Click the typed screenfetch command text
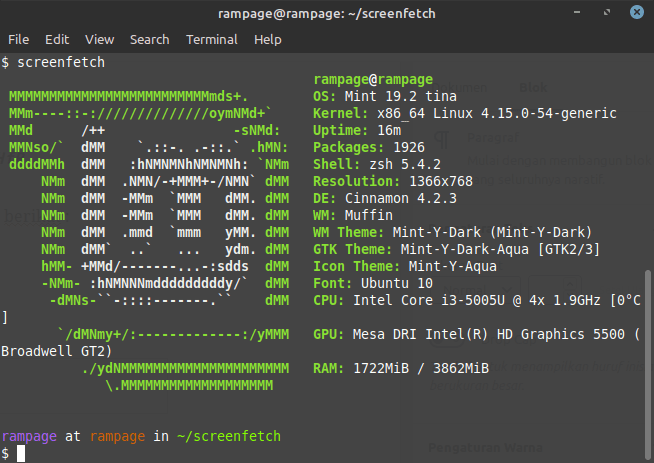Screen dimensions: 654x463 60,62
